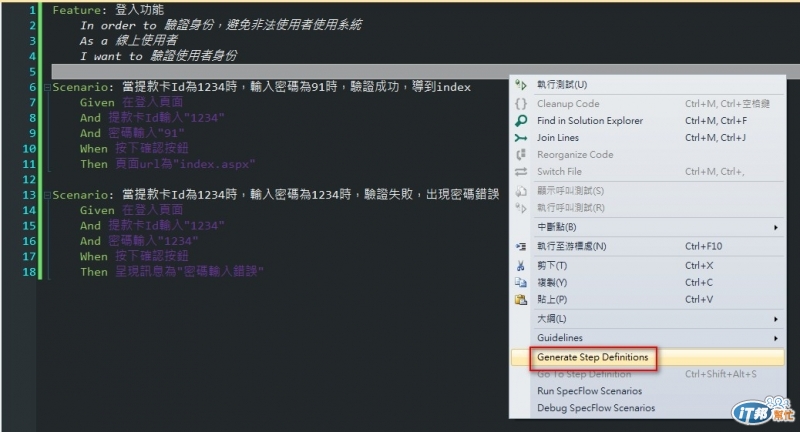Click the 'In order to' line
Image resolution: width=800 pixels, height=432 pixels.
(x=221, y=25)
